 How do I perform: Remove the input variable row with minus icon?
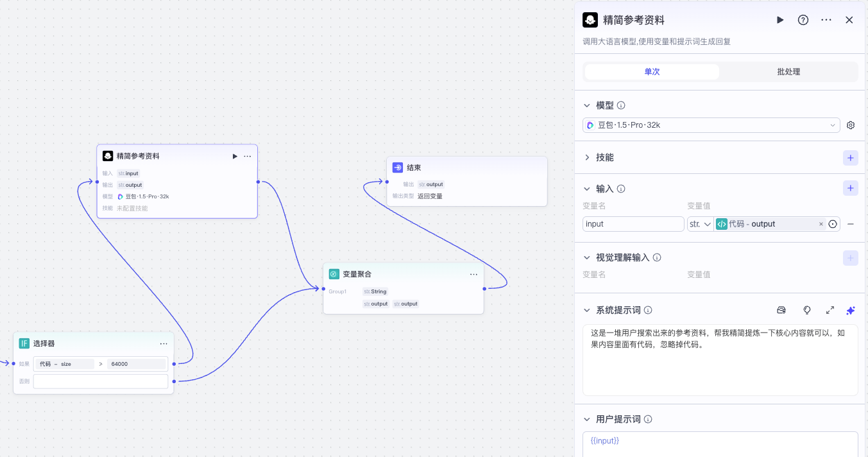click(851, 223)
